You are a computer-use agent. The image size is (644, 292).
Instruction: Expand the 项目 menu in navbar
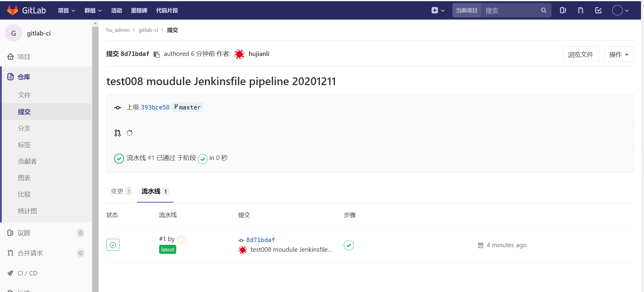point(66,11)
